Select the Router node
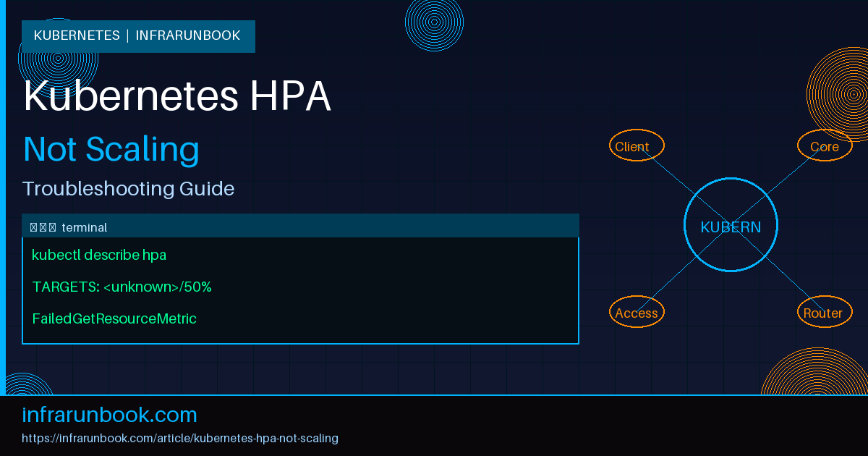 [824, 312]
